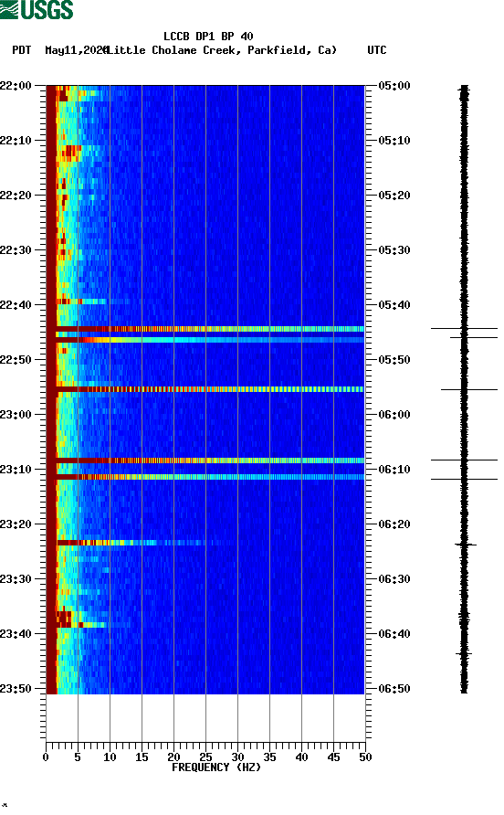Click the 'FREQUENCY (HZ)' axis label
The image size is (504, 815).
[216, 767]
